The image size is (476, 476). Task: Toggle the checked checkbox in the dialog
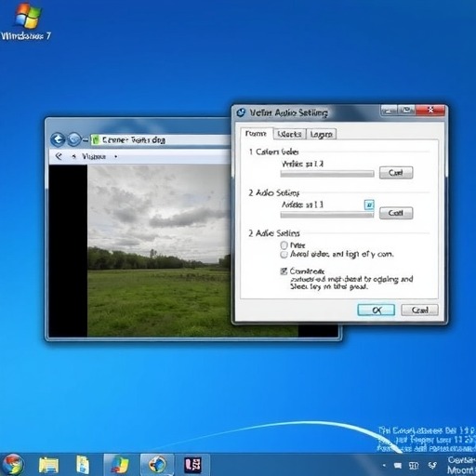(x=284, y=271)
